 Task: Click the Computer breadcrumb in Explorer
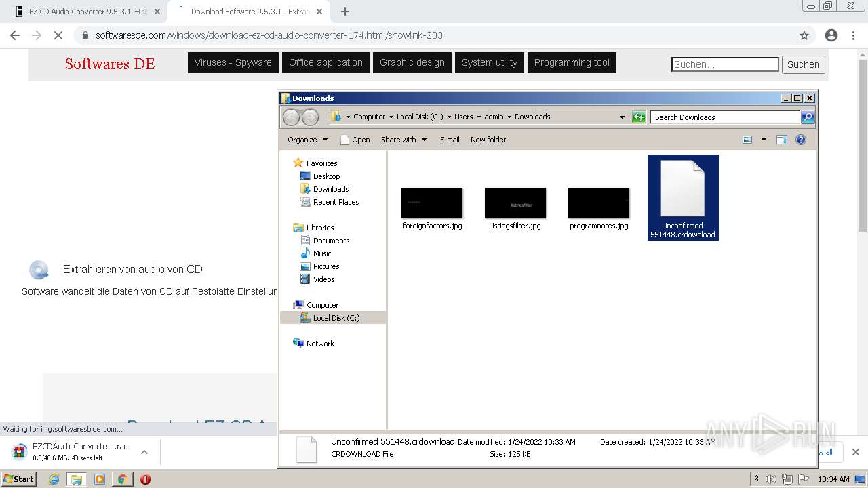tap(369, 117)
